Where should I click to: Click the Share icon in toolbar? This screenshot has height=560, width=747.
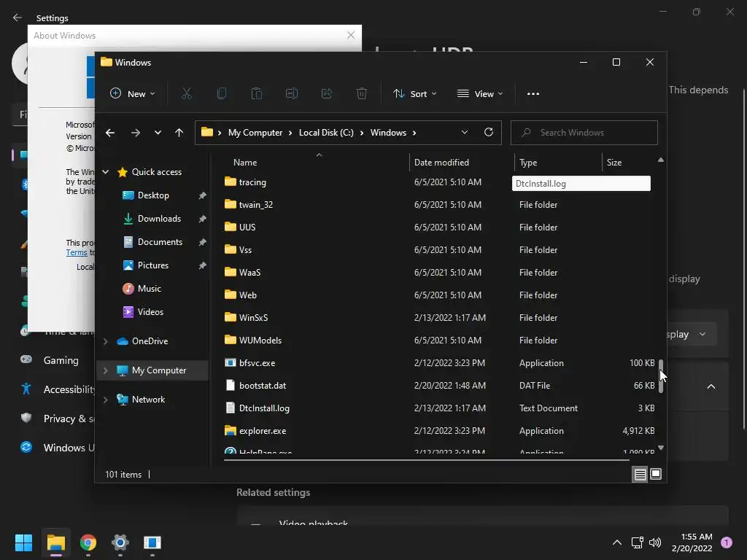tap(327, 94)
